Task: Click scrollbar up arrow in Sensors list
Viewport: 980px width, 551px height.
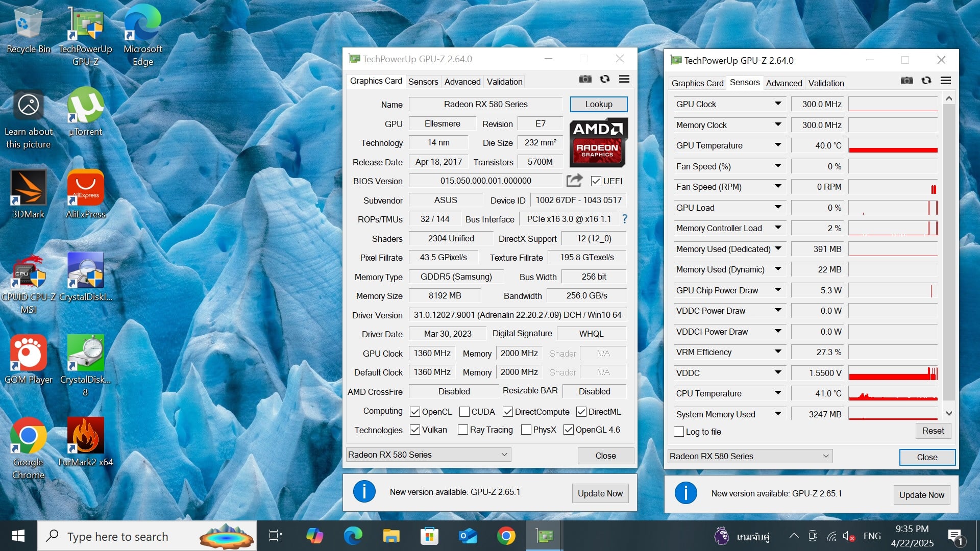Action: [x=949, y=98]
